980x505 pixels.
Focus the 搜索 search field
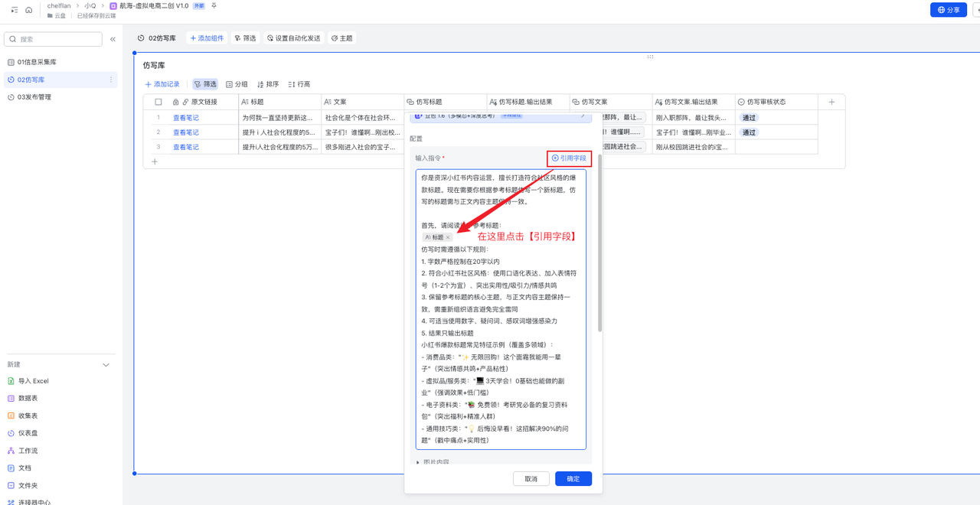pos(54,39)
